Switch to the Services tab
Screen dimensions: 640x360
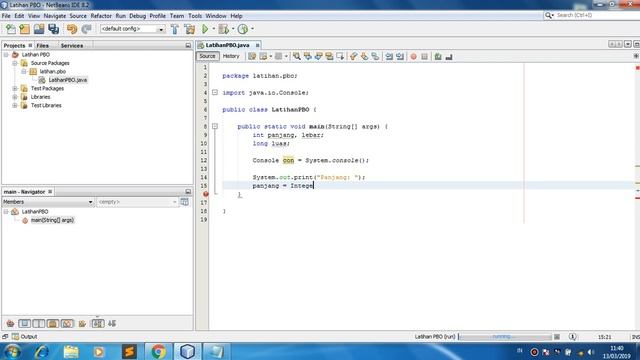click(x=72, y=46)
